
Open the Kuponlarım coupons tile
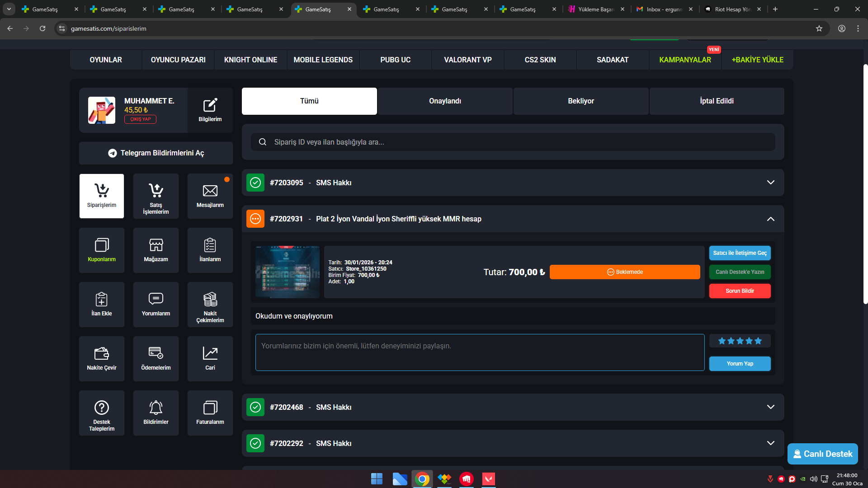[x=102, y=250]
